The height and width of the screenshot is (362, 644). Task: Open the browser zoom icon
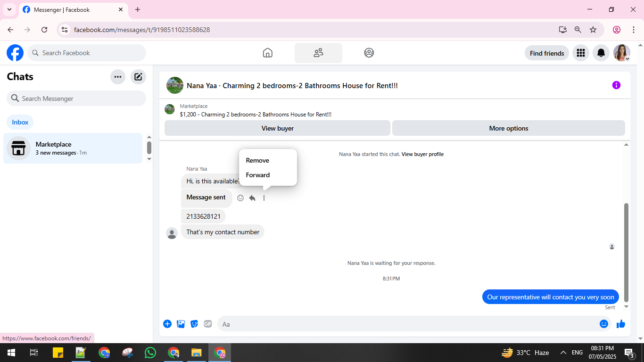click(578, 30)
